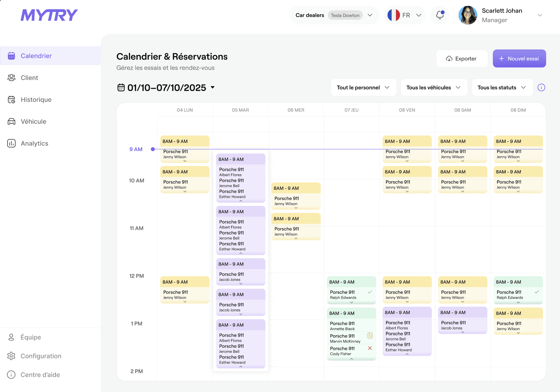The height and width of the screenshot is (392, 560).
Task: Open the date range picker arrow
Action: [213, 87]
